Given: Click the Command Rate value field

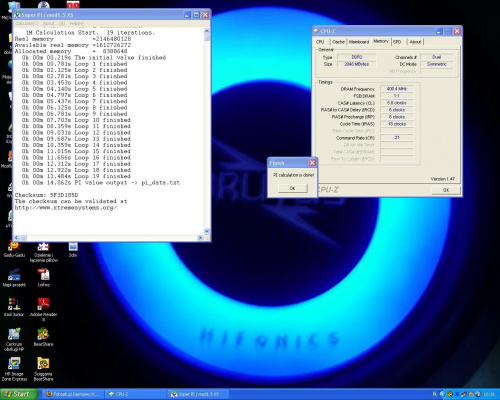Looking at the screenshot, I should (397, 138).
